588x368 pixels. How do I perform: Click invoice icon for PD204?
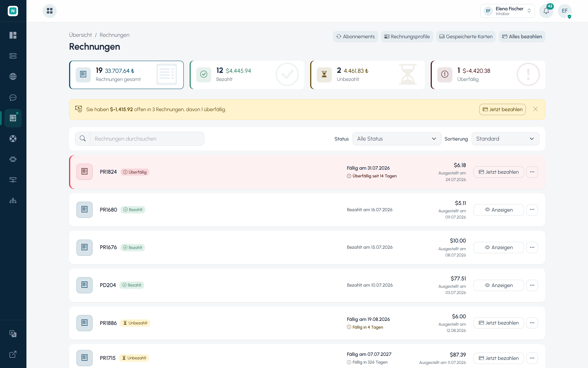pos(85,285)
